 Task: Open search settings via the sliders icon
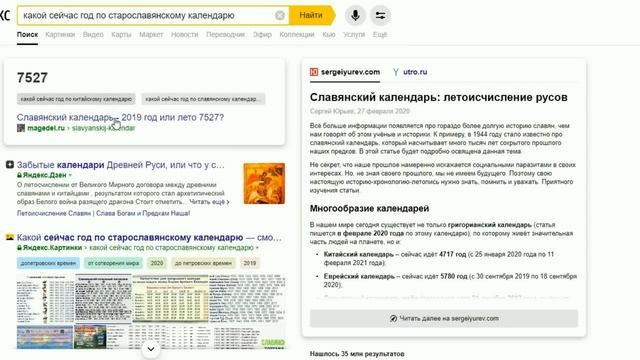(x=380, y=15)
